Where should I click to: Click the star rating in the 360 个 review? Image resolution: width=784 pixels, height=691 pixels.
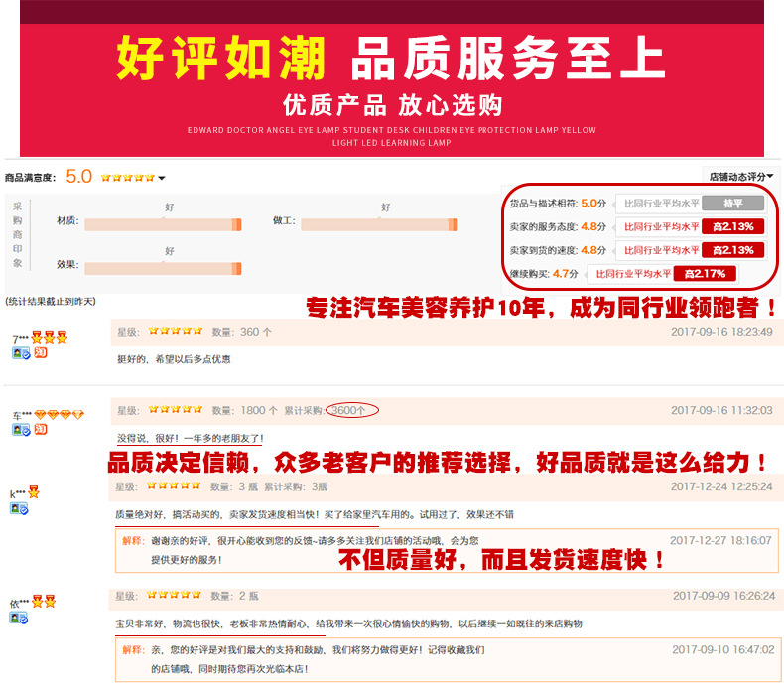(x=176, y=331)
